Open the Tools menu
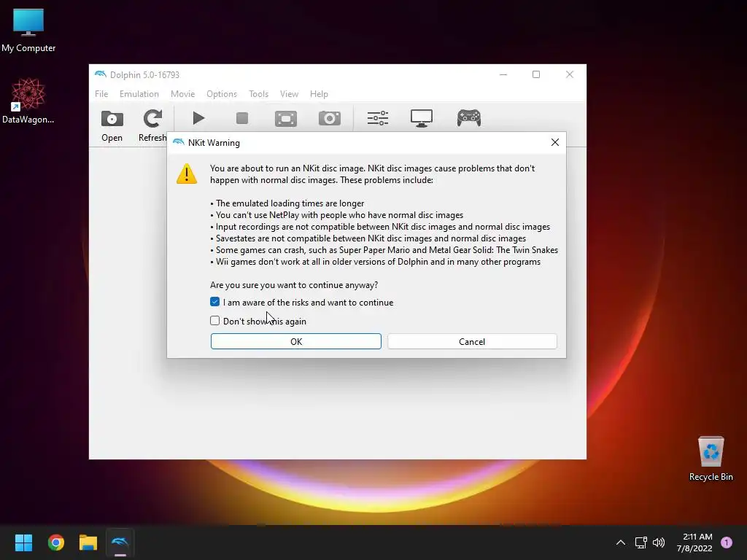This screenshot has height=560, width=747. [x=259, y=94]
